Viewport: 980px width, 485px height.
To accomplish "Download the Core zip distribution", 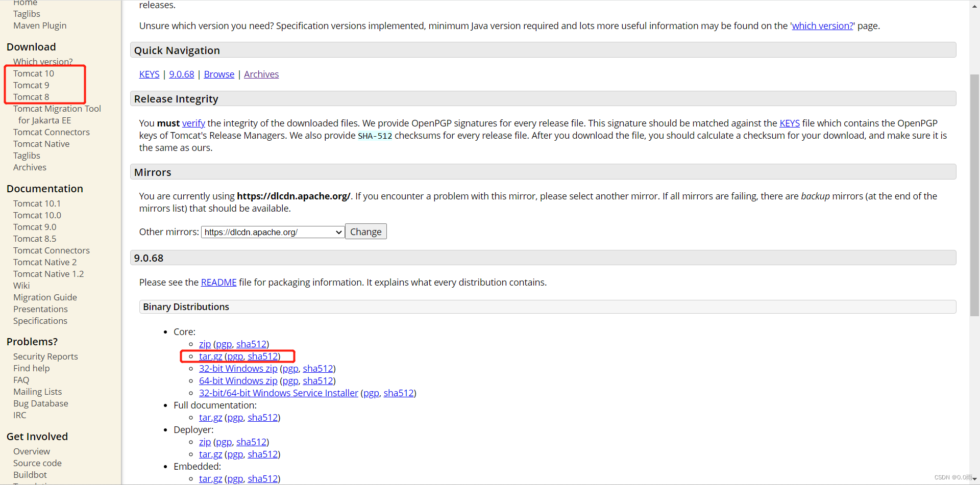I will click(x=205, y=344).
